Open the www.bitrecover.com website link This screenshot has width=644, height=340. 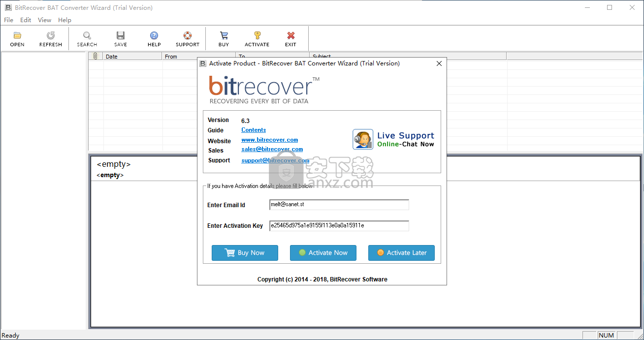(x=269, y=140)
